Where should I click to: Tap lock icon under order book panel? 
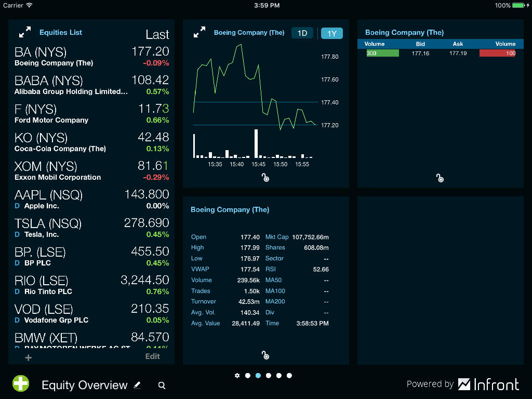click(x=440, y=178)
